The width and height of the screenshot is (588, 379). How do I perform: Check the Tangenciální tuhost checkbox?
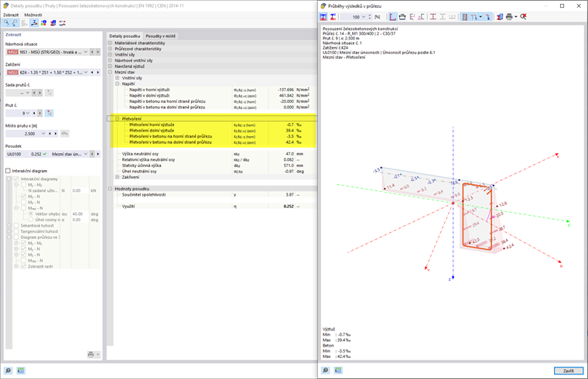tap(16, 231)
